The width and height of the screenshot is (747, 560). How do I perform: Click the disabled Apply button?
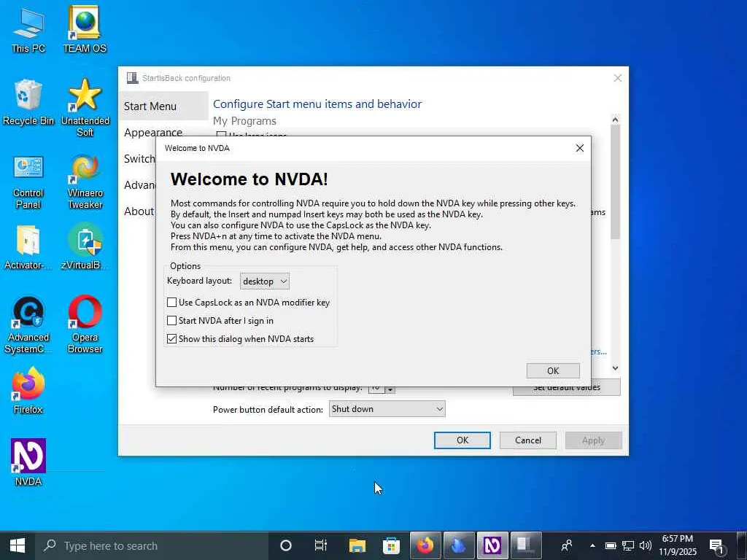593,440
